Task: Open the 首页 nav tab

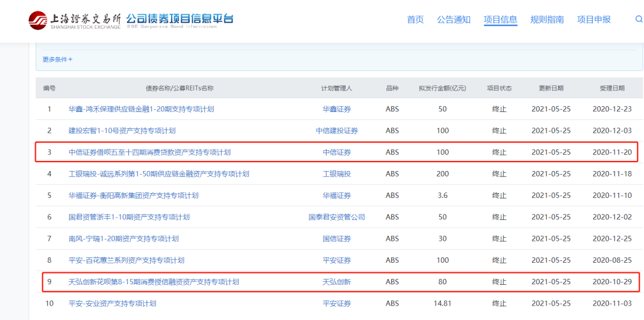Action: point(415,19)
